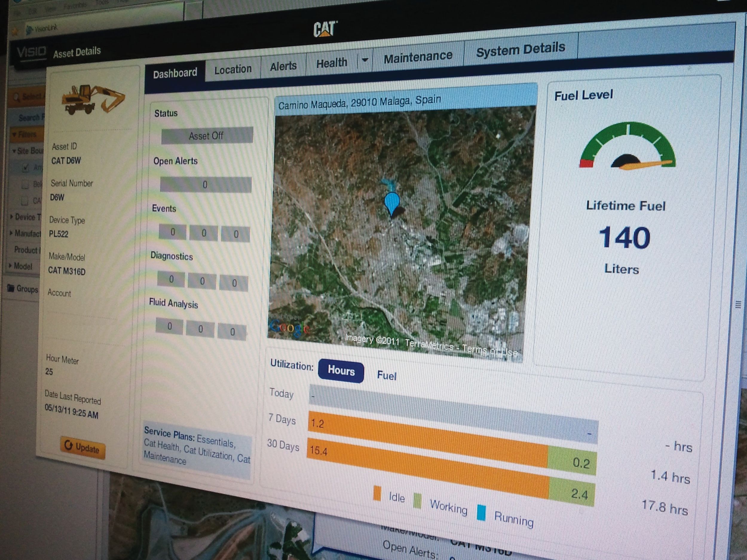Image resolution: width=747 pixels, height=560 pixels.
Task: Check the Bel... site boundary checkbox
Action: click(x=25, y=184)
